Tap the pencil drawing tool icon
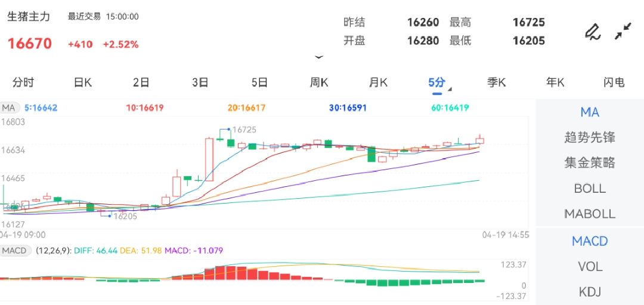 pyautogui.click(x=593, y=32)
